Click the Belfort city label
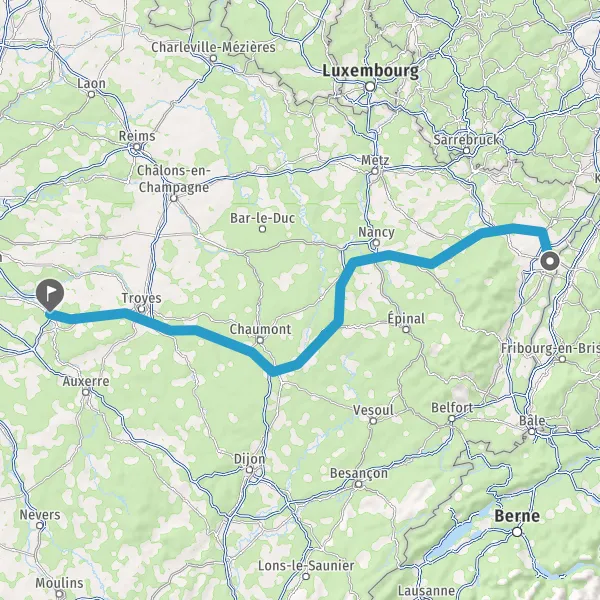The width and height of the screenshot is (600, 600). 452,408
